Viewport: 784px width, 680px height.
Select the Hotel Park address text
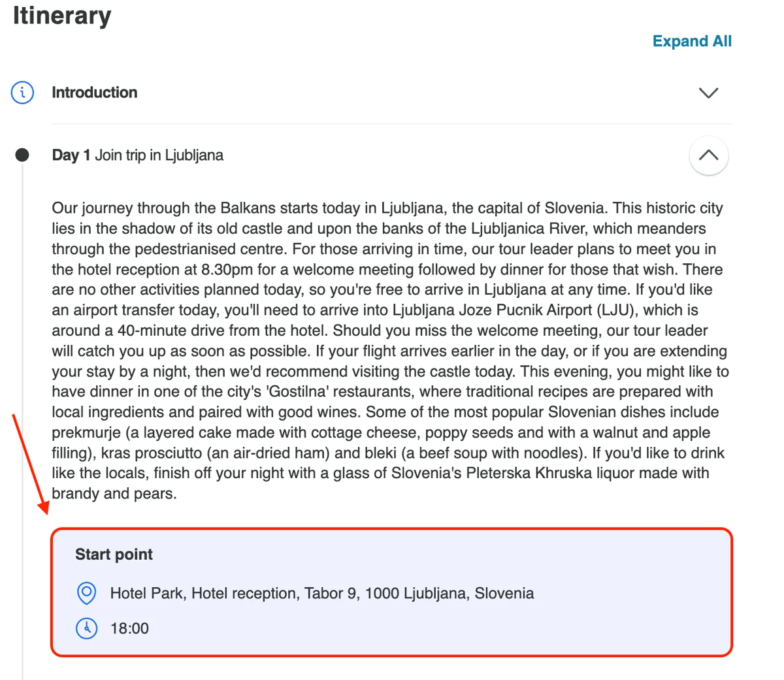[x=322, y=593]
